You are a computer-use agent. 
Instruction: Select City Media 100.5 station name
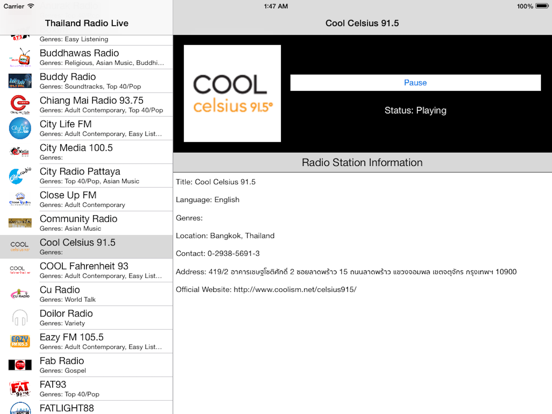[76, 148]
